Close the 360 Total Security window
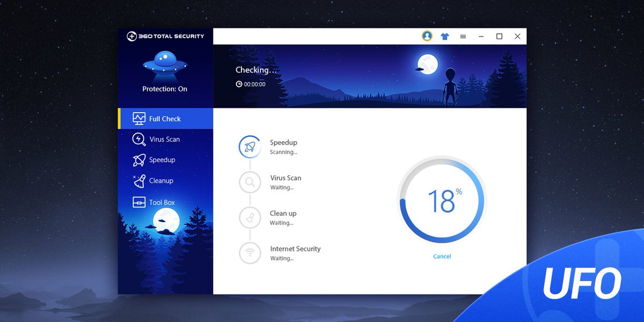Screen dimensions: 644x322 click(x=517, y=36)
